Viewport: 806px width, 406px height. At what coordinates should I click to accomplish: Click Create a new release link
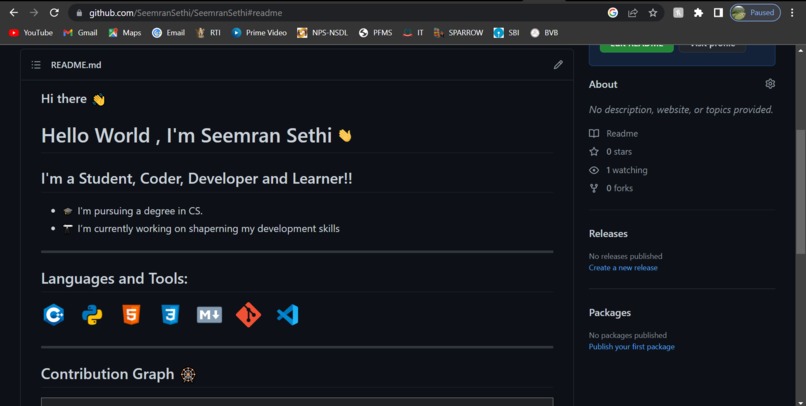[x=623, y=268]
